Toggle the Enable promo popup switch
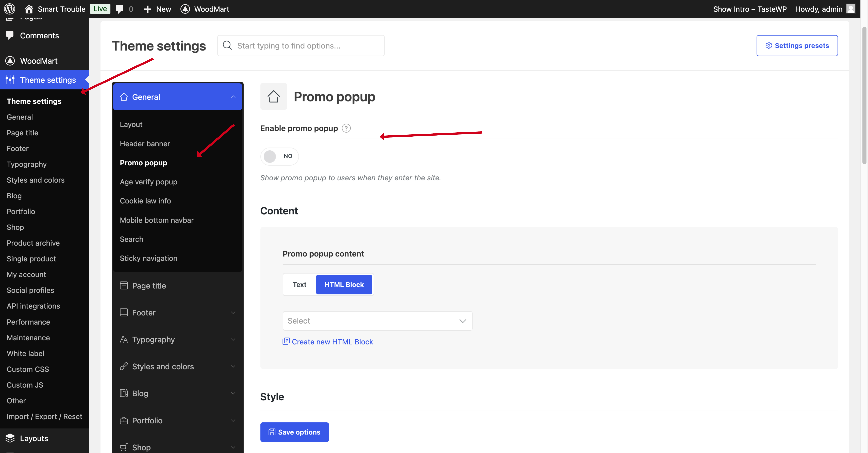Viewport: 868px width, 453px height. 279,156
